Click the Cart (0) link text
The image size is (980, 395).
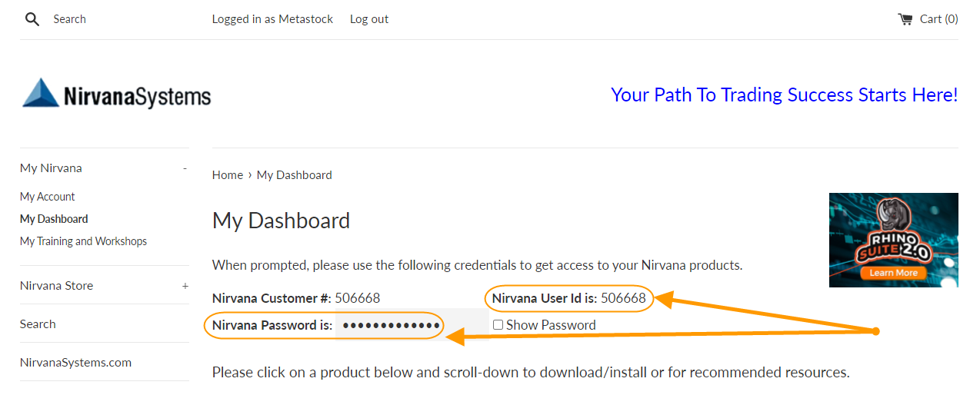[x=938, y=19]
